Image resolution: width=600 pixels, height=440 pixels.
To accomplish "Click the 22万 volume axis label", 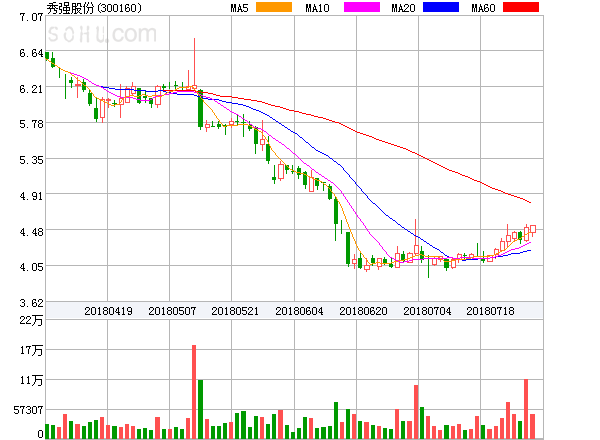I will pos(31,320).
